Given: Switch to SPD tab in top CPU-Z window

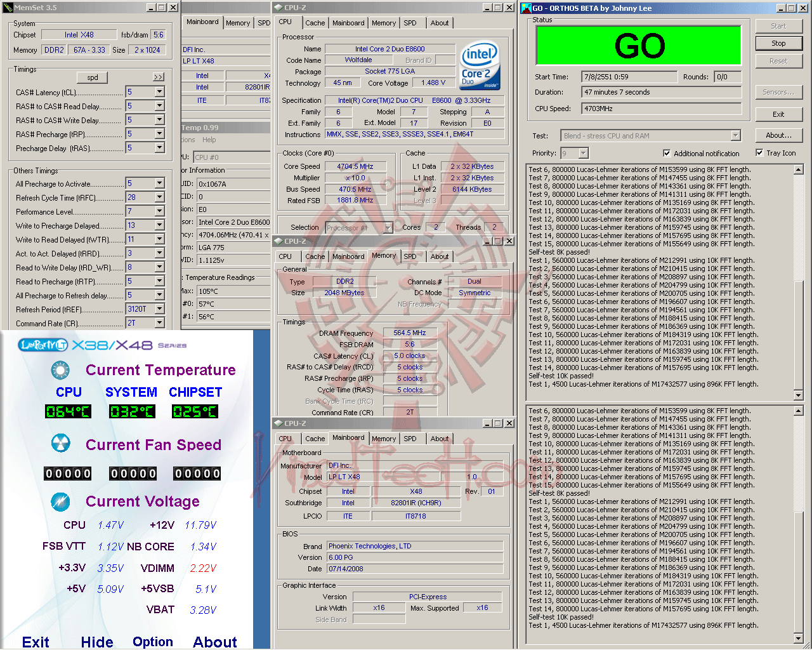Looking at the screenshot, I should click(x=410, y=23).
